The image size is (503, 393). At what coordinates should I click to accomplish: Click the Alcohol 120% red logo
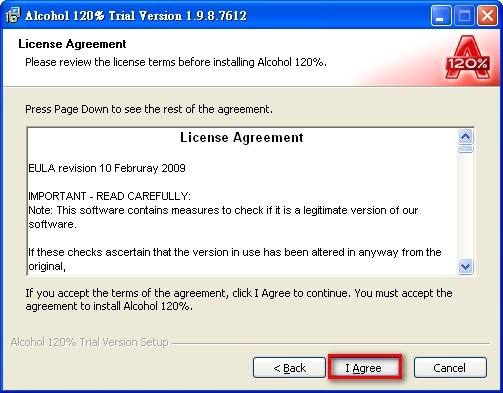tap(468, 58)
